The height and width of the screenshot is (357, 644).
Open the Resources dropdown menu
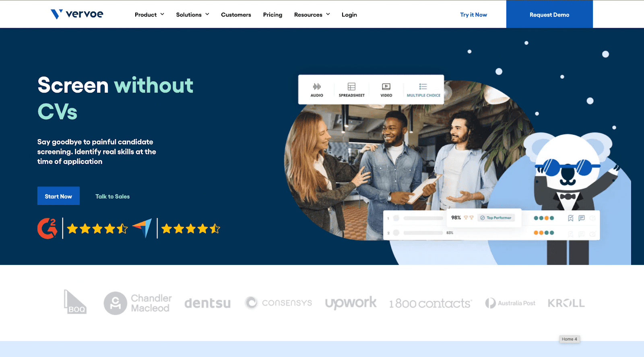[312, 15]
